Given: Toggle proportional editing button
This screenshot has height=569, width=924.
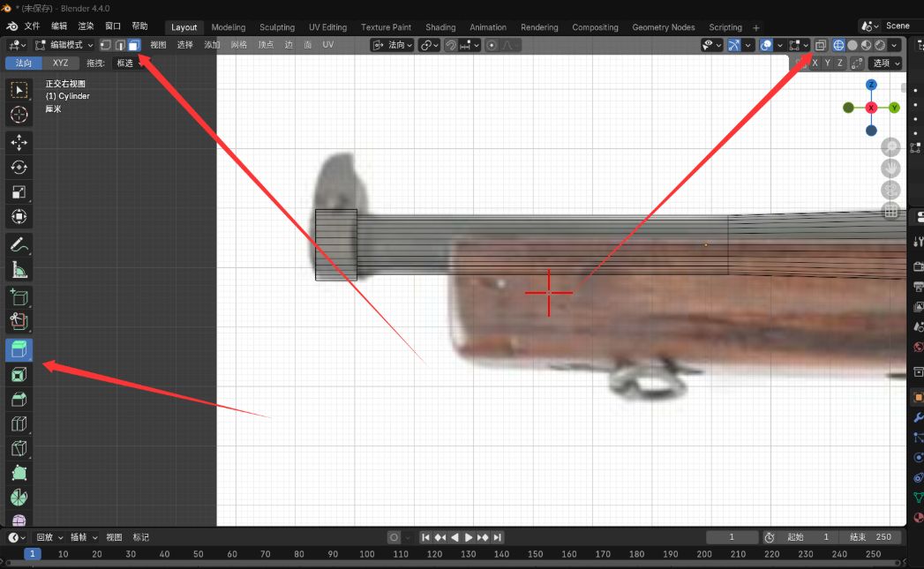Looking at the screenshot, I should tap(492, 45).
